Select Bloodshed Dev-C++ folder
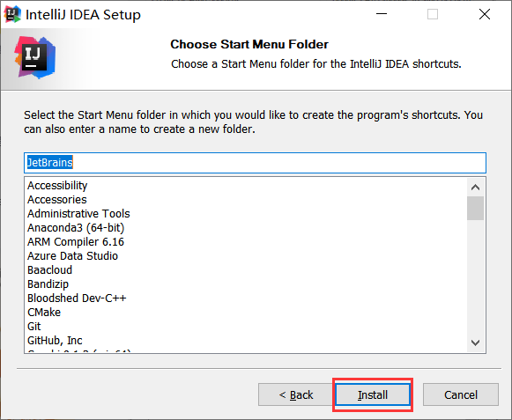Image resolution: width=512 pixels, height=420 pixels. point(77,298)
